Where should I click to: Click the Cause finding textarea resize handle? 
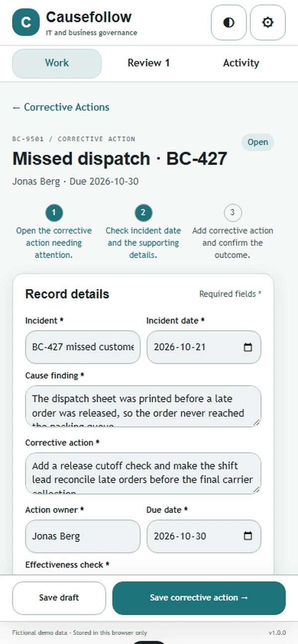coord(256,422)
